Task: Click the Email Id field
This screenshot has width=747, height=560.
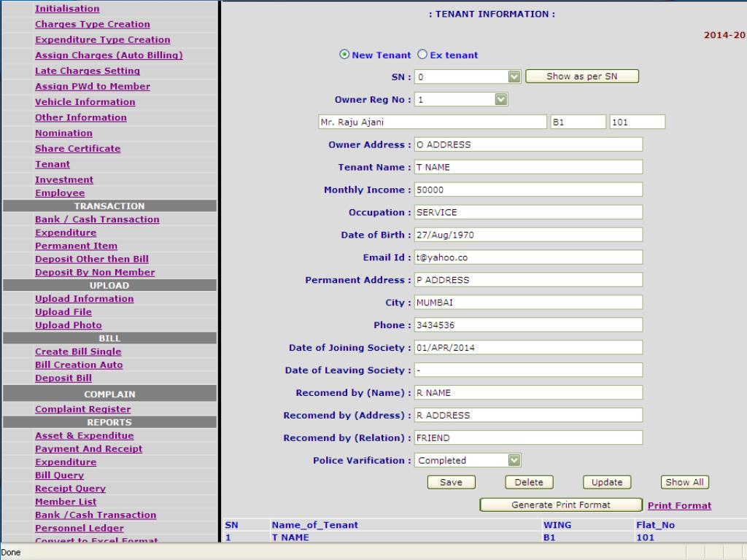Action: coord(528,257)
